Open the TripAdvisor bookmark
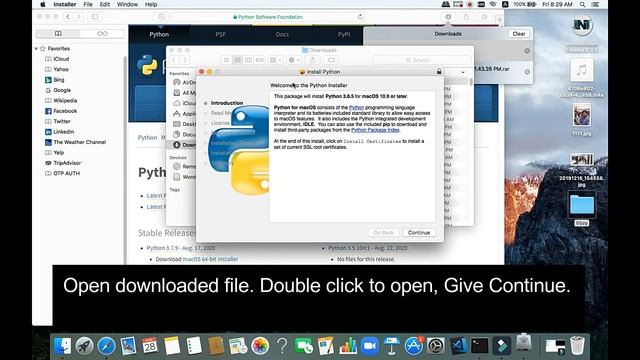 click(x=67, y=163)
